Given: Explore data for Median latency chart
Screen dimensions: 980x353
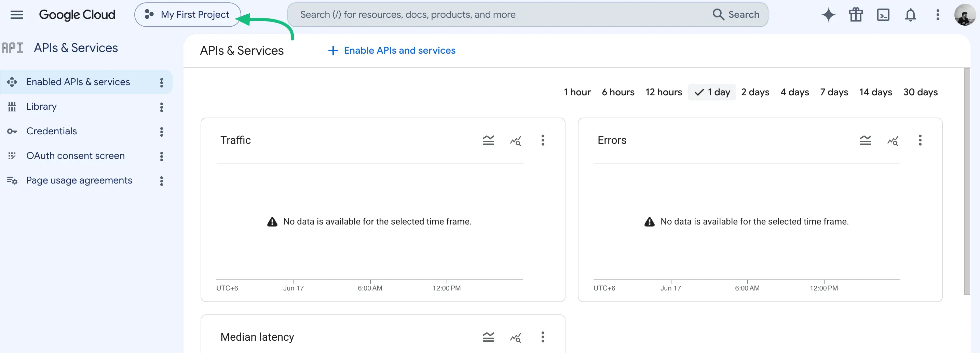Looking at the screenshot, I should (516, 337).
